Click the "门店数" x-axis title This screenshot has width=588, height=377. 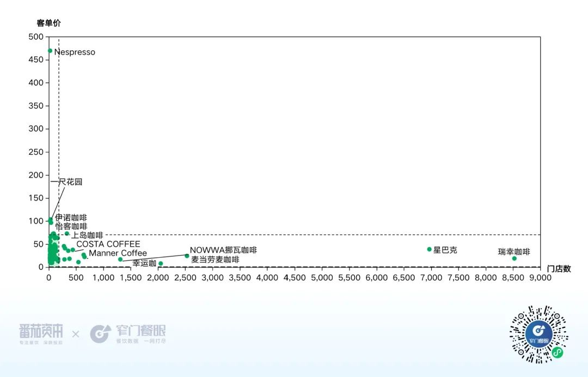pyautogui.click(x=559, y=269)
